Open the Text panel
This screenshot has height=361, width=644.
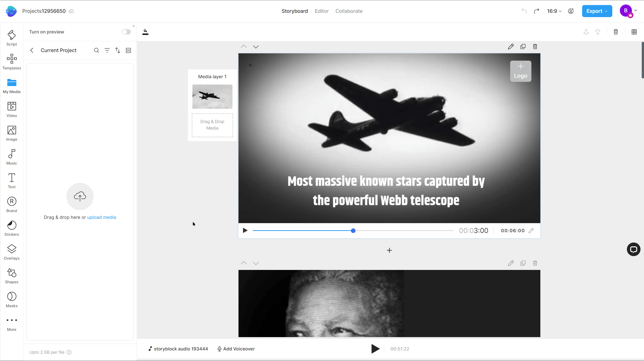(12, 181)
